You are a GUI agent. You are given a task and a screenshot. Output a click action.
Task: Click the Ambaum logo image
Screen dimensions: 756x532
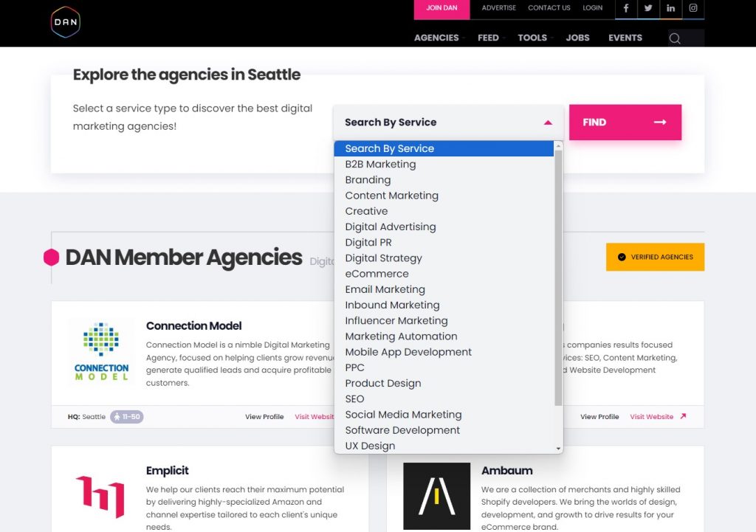click(x=436, y=496)
